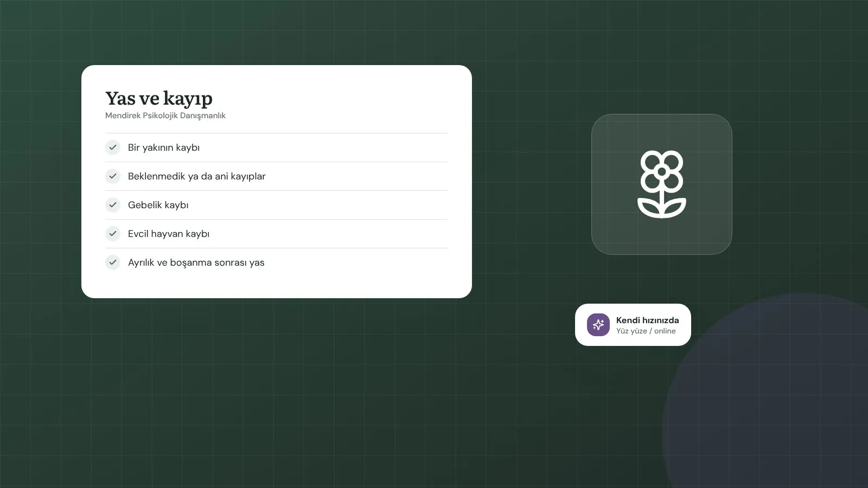Toggle check icon for Ayrılık ve boşanma sonrası yas

[113, 262]
